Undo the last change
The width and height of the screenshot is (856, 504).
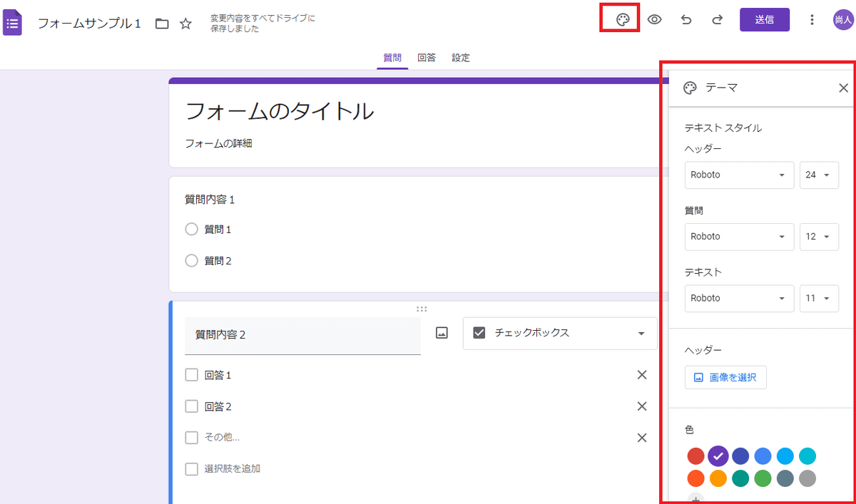686,20
